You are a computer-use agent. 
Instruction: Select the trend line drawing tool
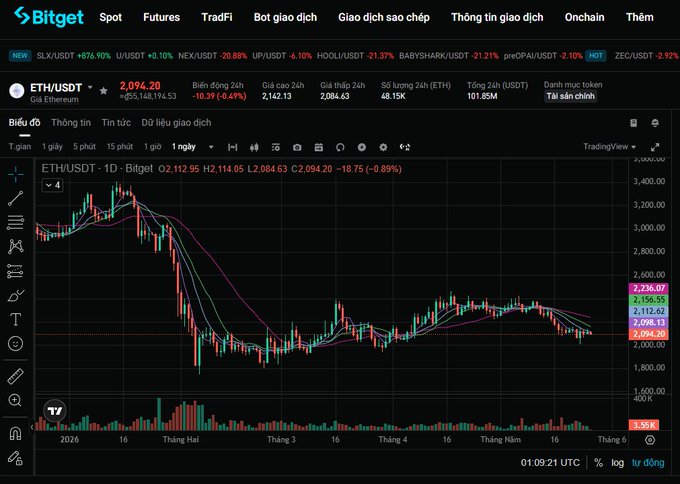[16, 198]
